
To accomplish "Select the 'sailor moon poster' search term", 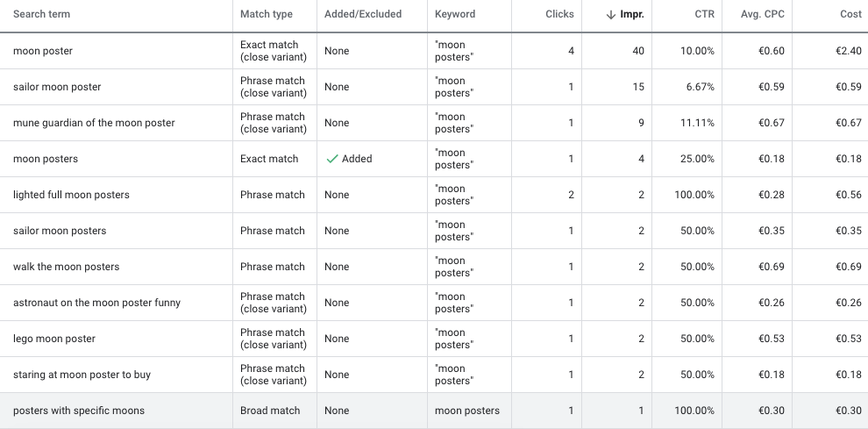I will (57, 87).
